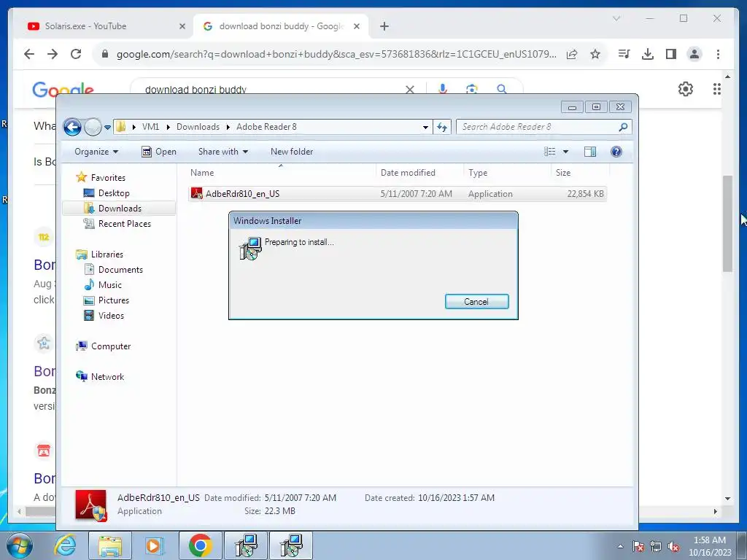Close the Solaris.exe YouTube tab
Image resolution: width=747 pixels, height=560 pixels.
(182, 26)
